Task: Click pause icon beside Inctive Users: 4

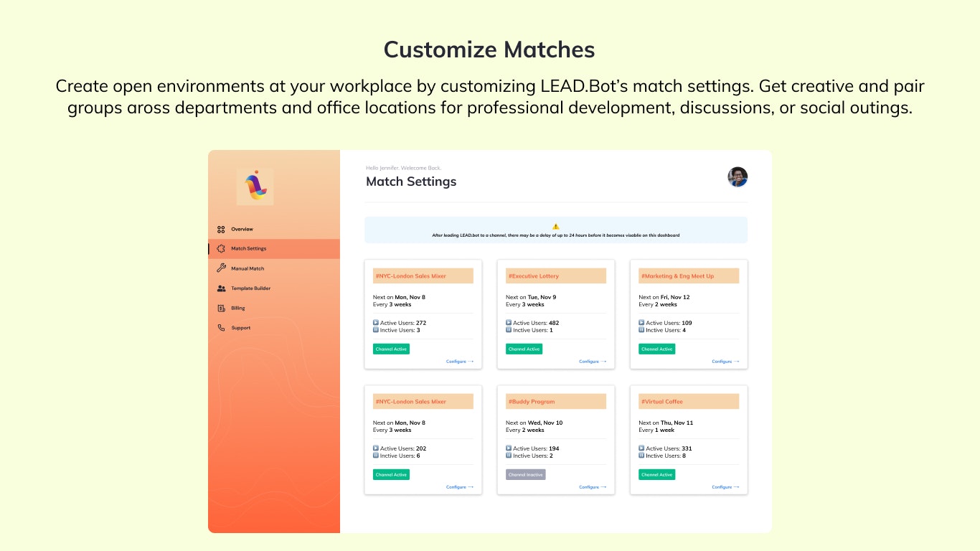Action: [641, 330]
